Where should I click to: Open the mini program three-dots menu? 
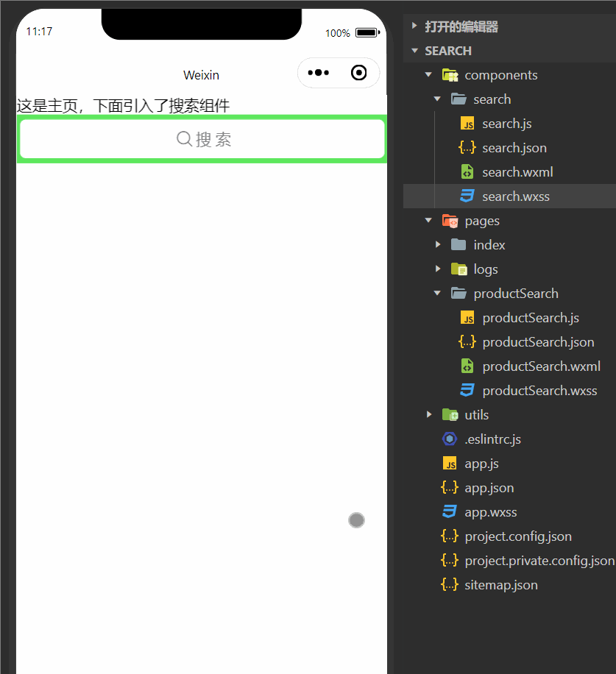[319, 73]
